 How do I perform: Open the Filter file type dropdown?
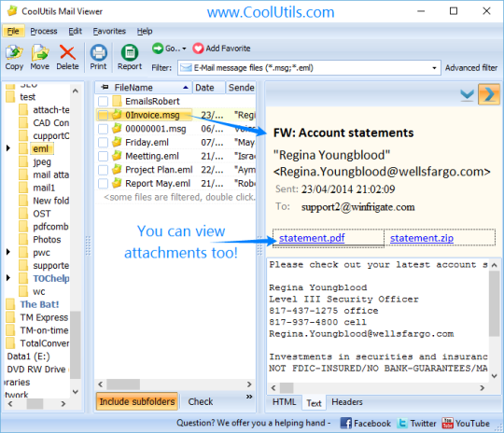(434, 68)
